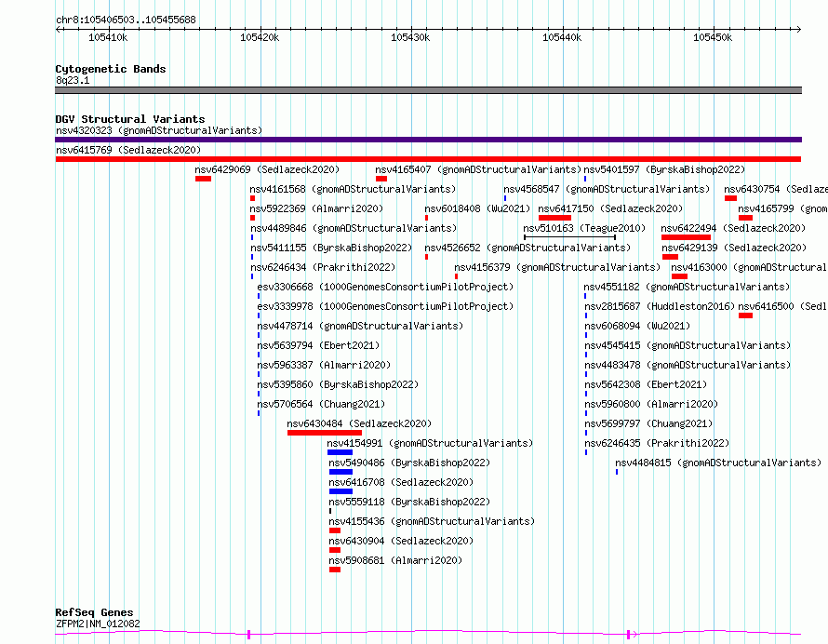Open variant nsv6018408 (Wu2021)
828x644 pixels.
click(477, 208)
